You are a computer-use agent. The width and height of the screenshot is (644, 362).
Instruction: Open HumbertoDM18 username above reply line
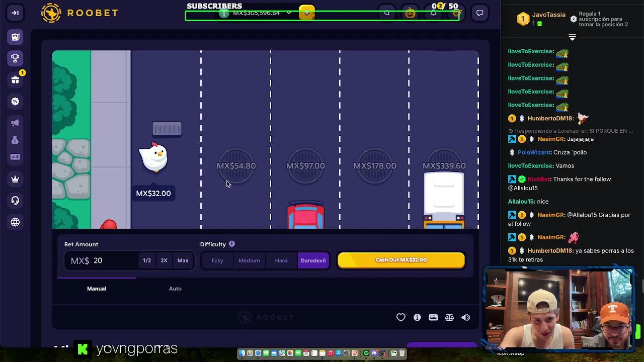[550, 119]
